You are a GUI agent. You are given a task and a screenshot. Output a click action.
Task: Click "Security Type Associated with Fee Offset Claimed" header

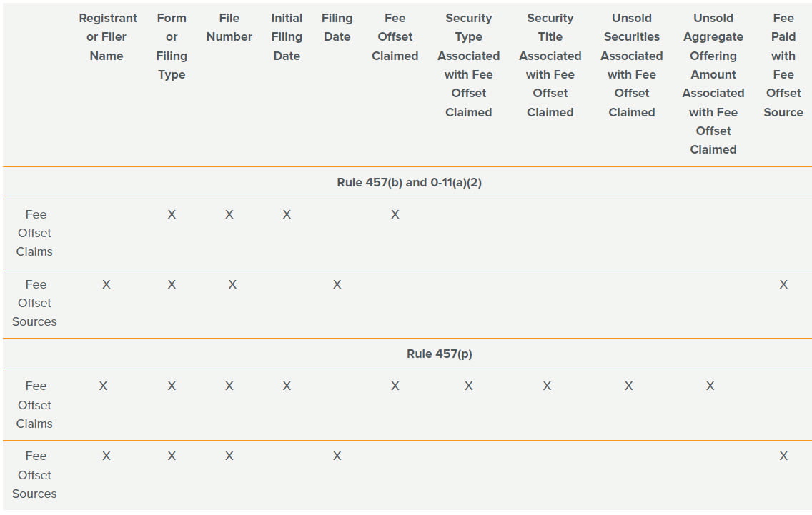pos(468,65)
